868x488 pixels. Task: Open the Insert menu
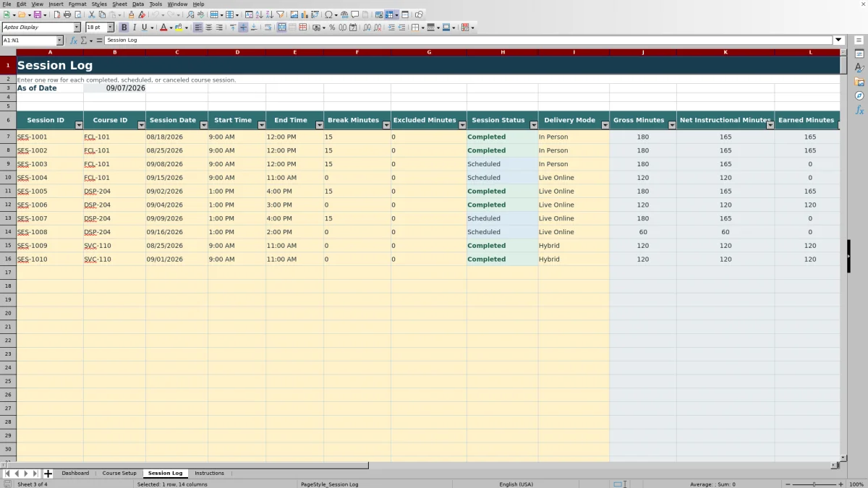coord(56,4)
